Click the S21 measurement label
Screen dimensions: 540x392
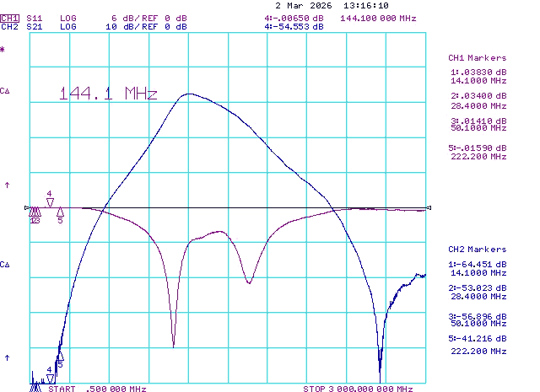34,27
